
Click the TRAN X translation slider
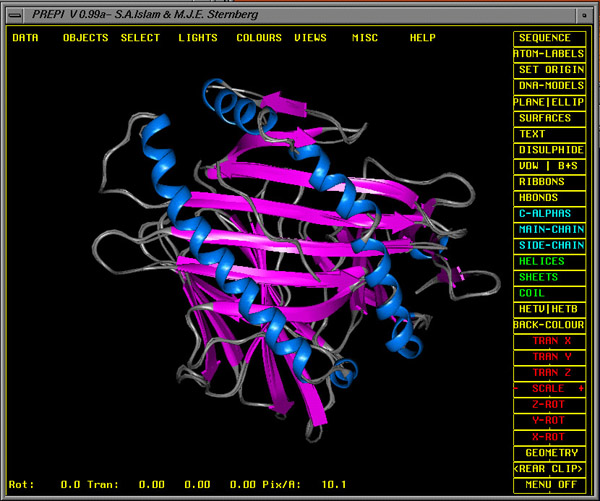click(x=552, y=341)
